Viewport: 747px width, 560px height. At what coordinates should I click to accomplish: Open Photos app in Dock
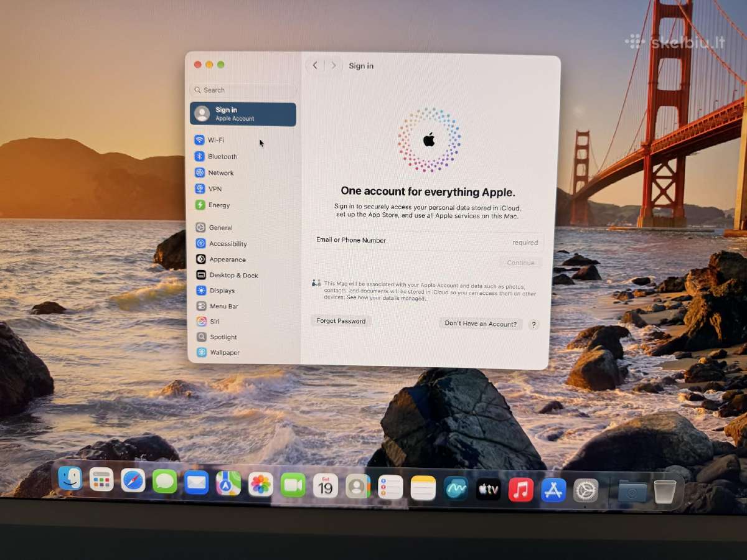click(x=261, y=484)
